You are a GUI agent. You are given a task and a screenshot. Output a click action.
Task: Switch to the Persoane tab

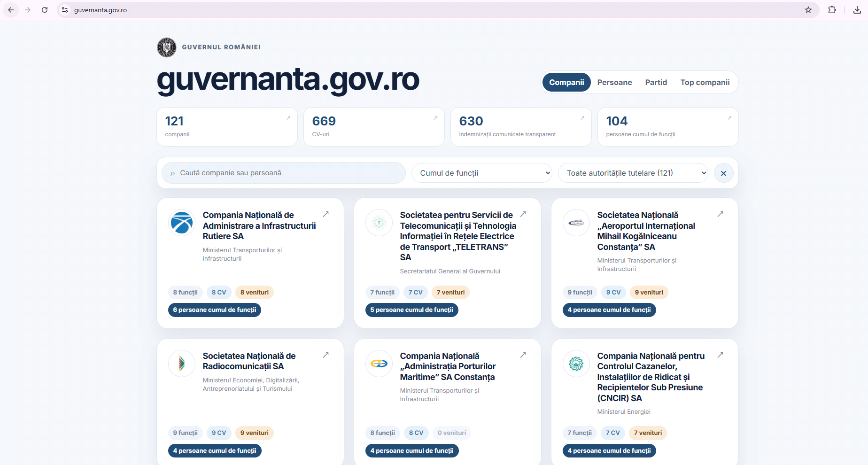click(614, 82)
